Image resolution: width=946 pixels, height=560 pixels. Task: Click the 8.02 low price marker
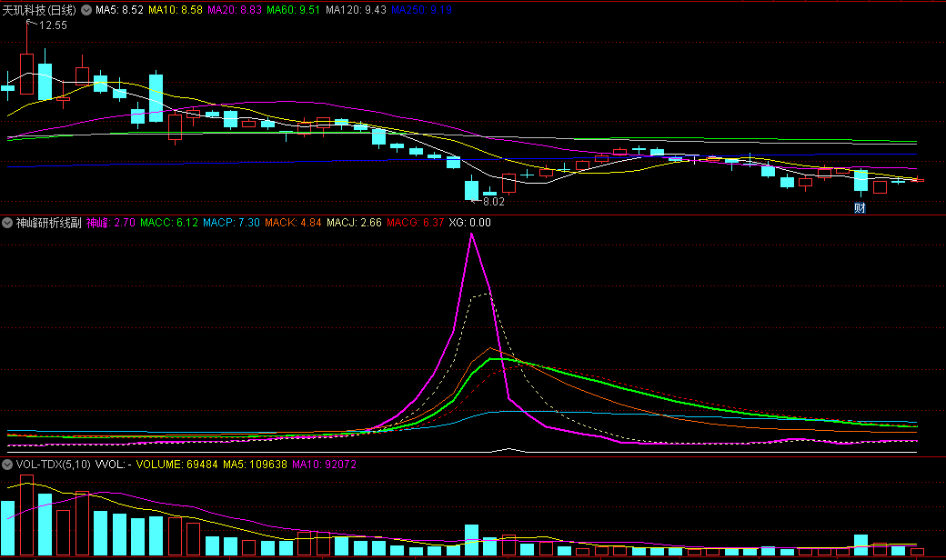click(x=494, y=201)
